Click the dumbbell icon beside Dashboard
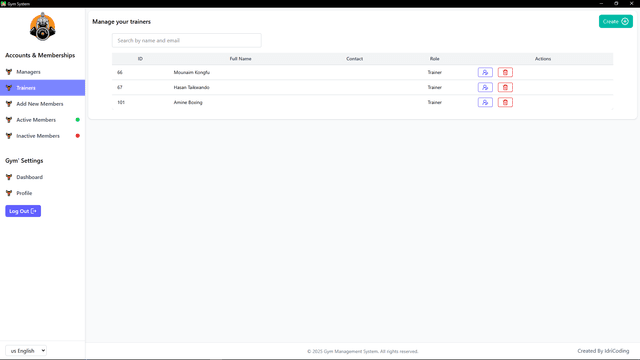 [9, 177]
